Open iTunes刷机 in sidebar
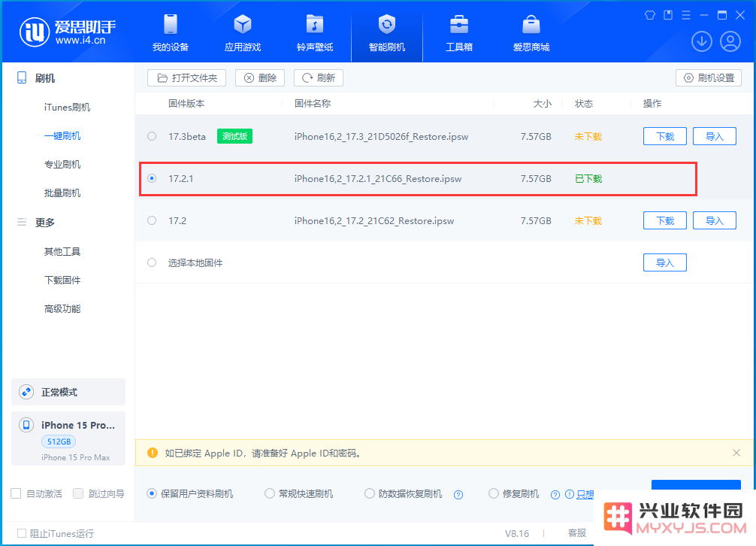This screenshot has height=546, width=756. click(67, 107)
